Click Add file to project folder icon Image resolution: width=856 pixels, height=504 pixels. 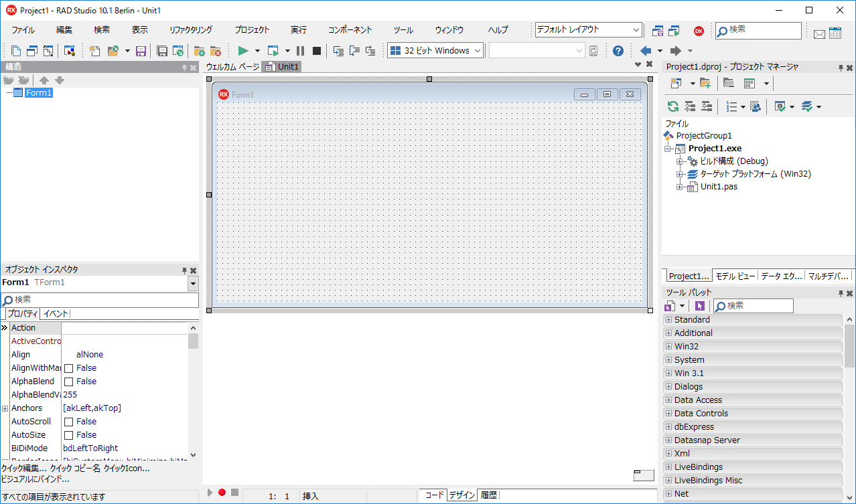click(x=200, y=51)
